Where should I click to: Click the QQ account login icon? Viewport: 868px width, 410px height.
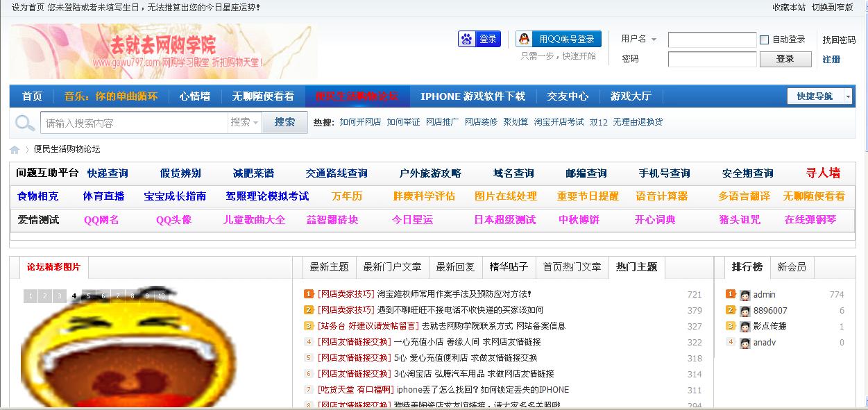coord(522,38)
